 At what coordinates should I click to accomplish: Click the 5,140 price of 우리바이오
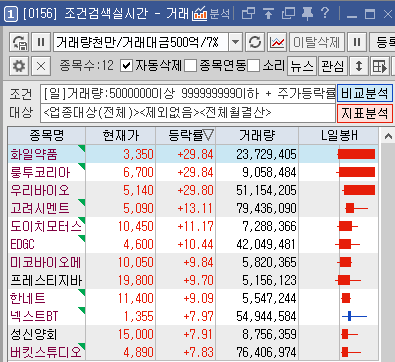point(138,190)
